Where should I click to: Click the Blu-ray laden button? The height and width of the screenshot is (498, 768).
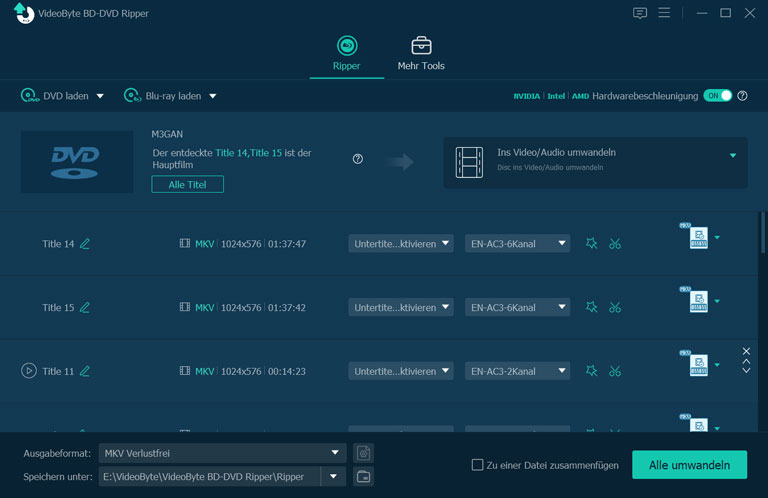[x=163, y=96]
